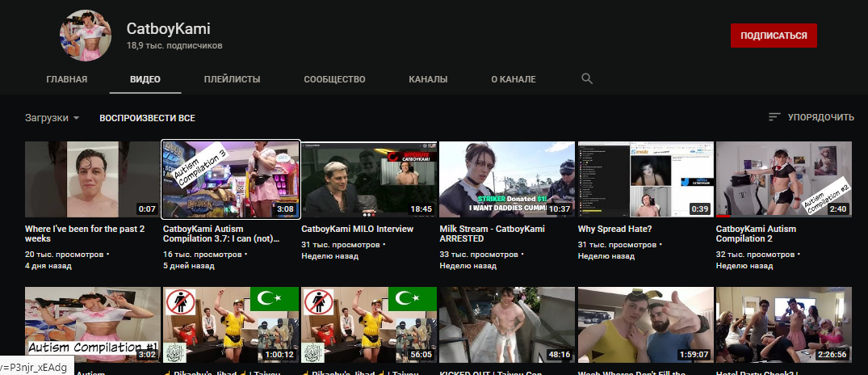
Task: Click the sort lines icon beside УПОРЯДОЧИТЬ
Action: point(774,117)
